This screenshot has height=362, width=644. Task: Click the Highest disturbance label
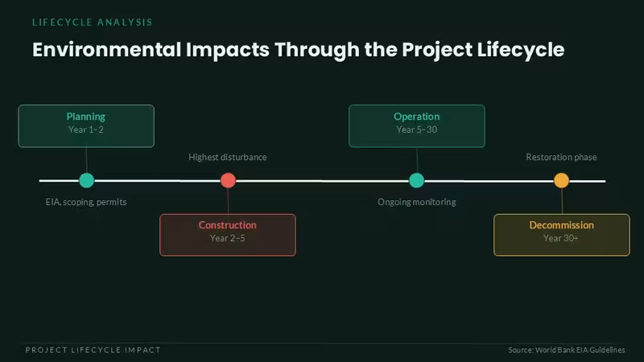pos(228,157)
